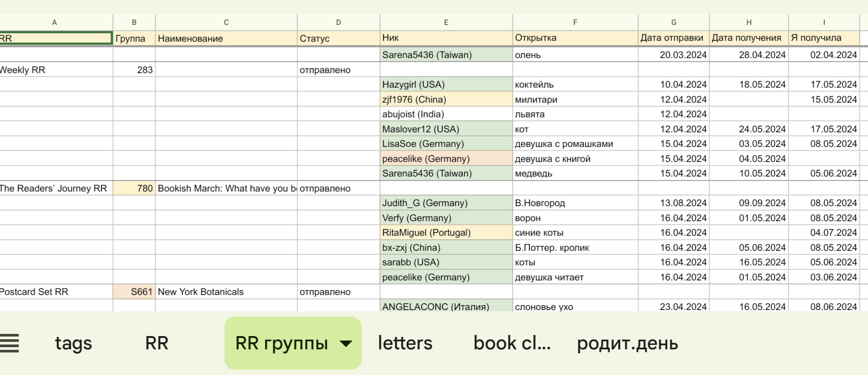Select the RR группы sheet tab
This screenshot has width=868, height=375.
293,343
